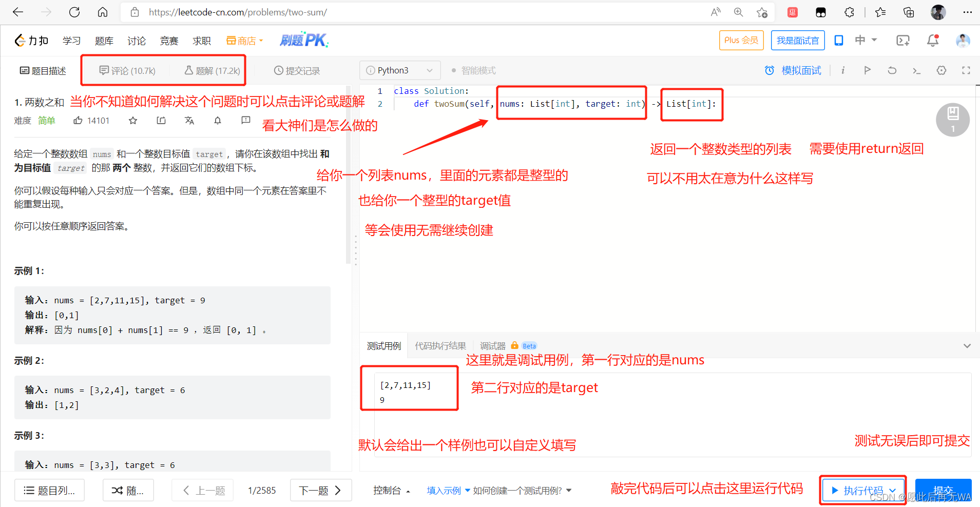980x507 pixels.
Task: Click the editor run triangle icon
Action: click(868, 70)
